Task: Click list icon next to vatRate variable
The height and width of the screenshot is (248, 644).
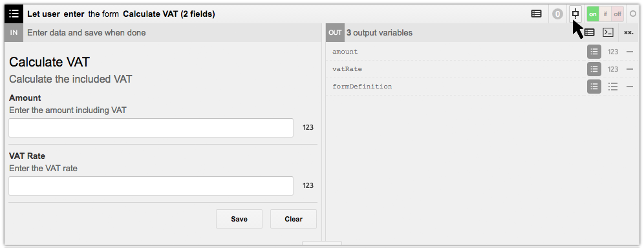Action: [x=594, y=69]
